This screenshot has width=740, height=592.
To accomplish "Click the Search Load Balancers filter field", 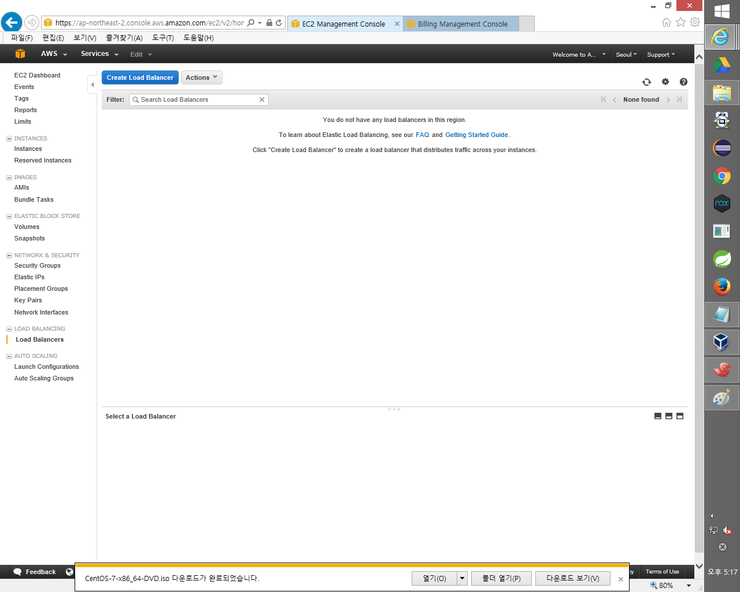I will 200,100.
